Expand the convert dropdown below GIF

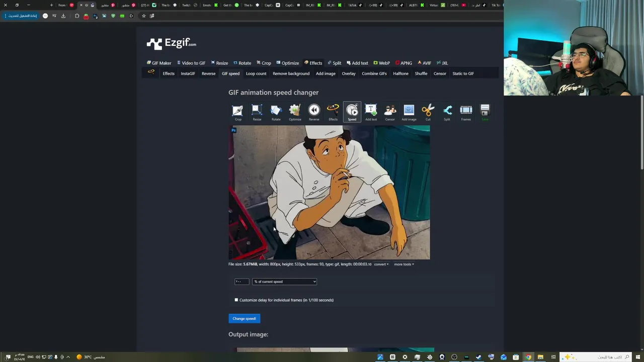coord(381,264)
